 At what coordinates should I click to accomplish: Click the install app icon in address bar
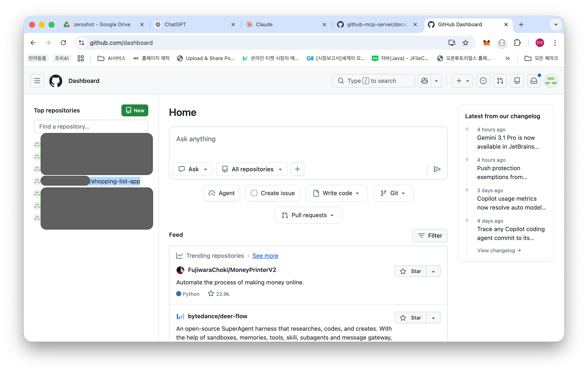[452, 43]
